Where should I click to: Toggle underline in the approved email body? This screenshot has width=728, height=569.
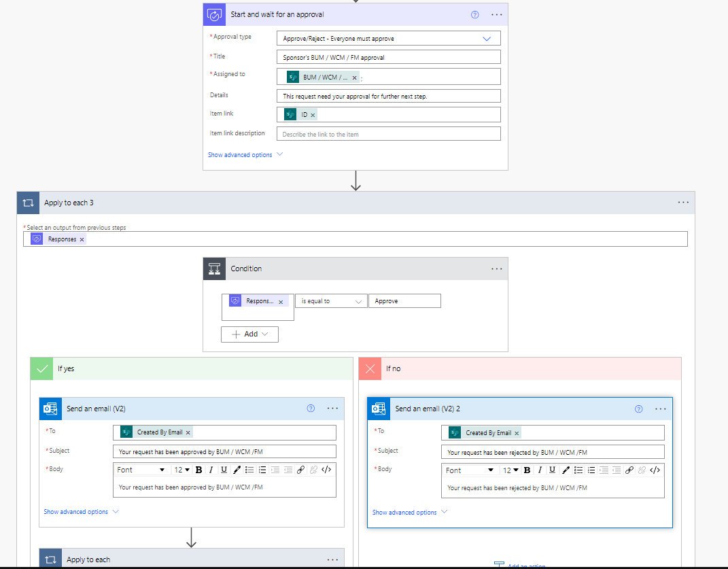[224, 470]
